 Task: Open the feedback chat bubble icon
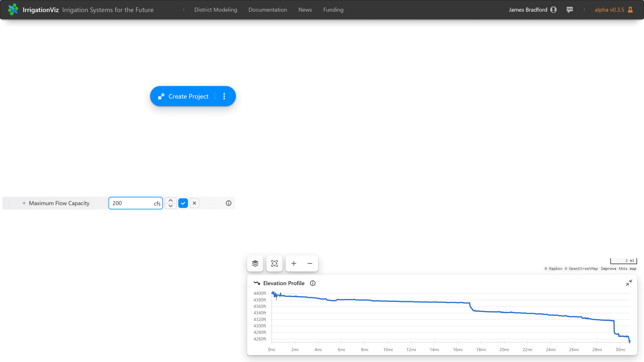point(570,10)
